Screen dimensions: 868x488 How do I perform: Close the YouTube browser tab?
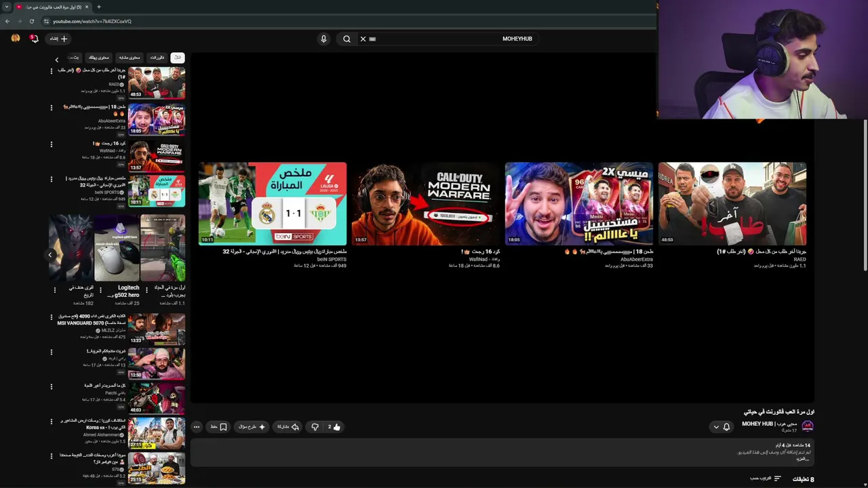coord(88,7)
